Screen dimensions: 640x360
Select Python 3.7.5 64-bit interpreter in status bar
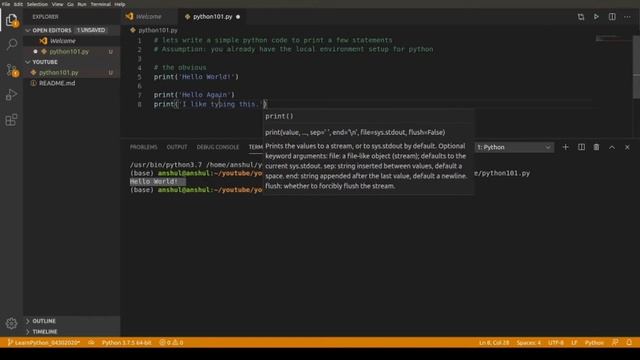click(x=127, y=342)
